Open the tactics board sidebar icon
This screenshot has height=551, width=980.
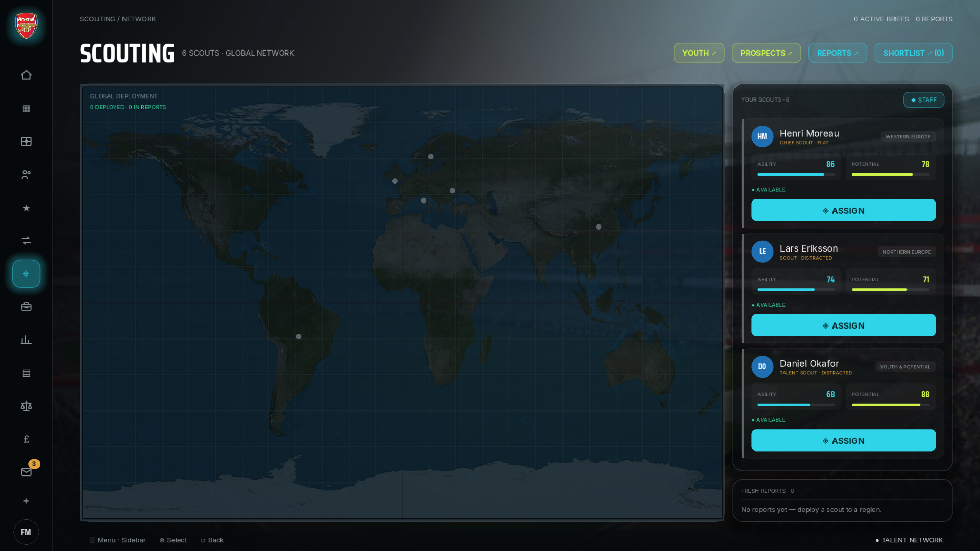[26, 141]
